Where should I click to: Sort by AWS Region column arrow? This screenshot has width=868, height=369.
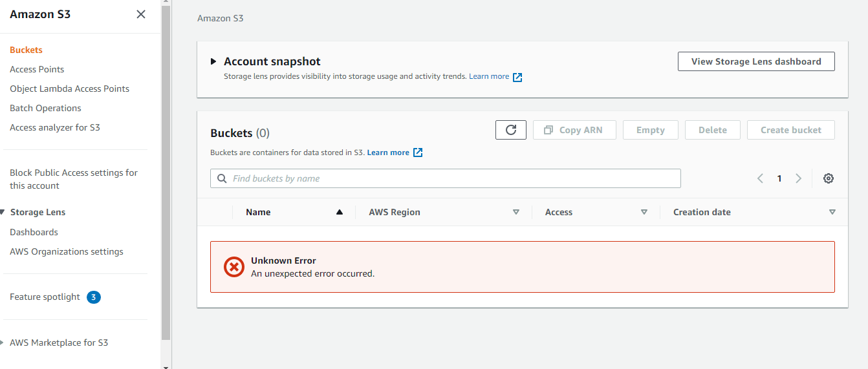[516, 212]
